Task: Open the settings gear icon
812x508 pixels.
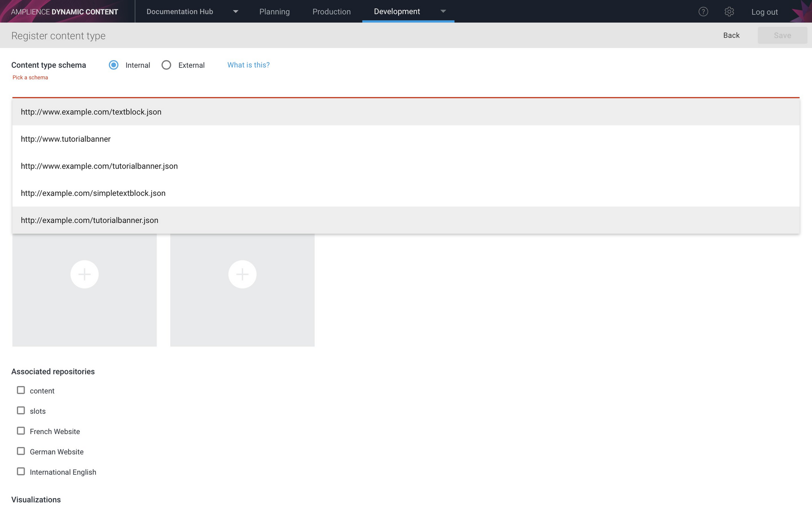Action: tap(729, 11)
